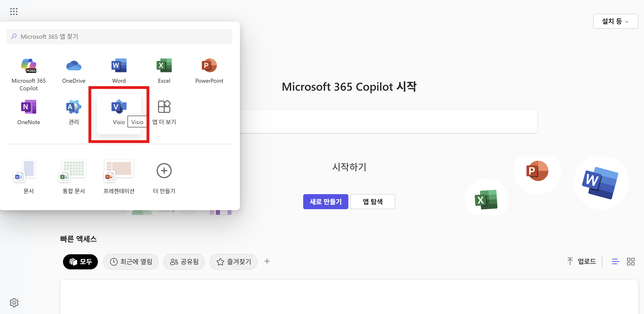Open OneNote app
Viewport: 644px width, 314px height.
point(28,112)
